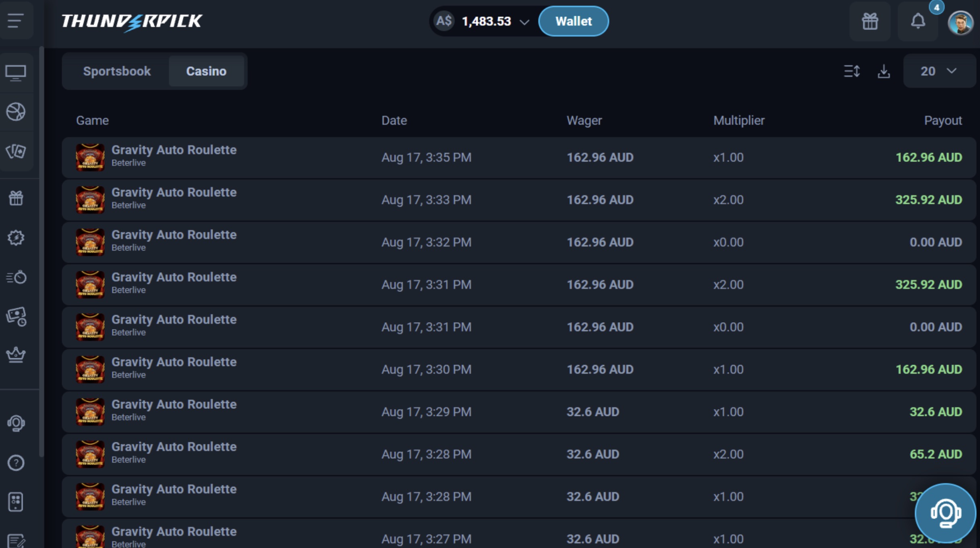Open the headset support icon in sidebar
The image size is (980, 548).
point(16,423)
